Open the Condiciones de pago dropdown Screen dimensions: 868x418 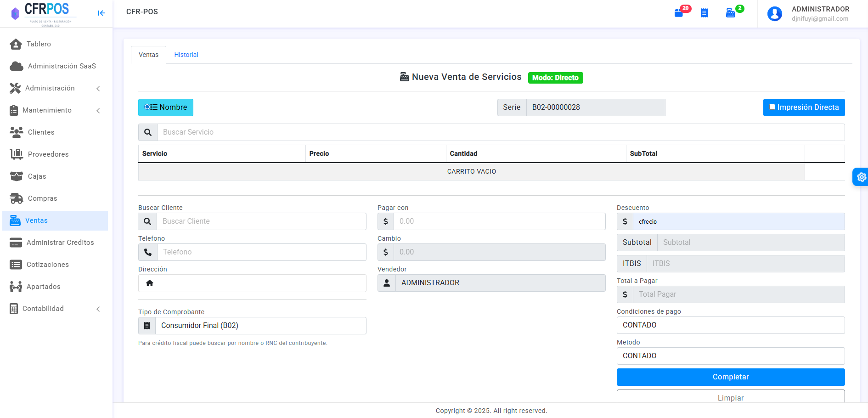tap(731, 325)
